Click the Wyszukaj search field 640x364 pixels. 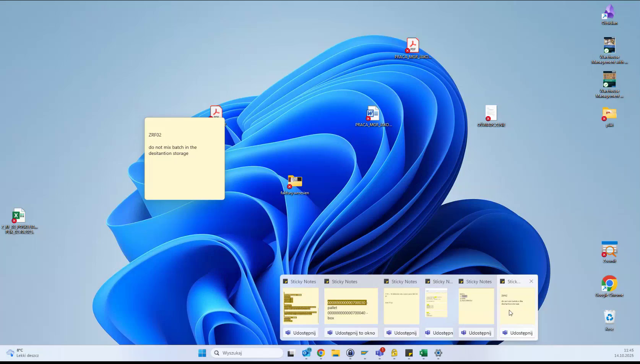point(247,353)
